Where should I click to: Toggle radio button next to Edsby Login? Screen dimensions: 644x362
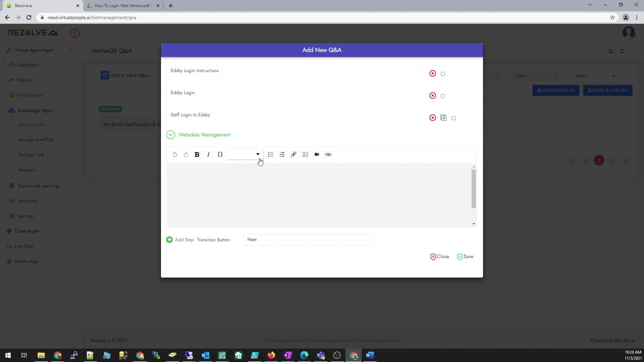[443, 96]
